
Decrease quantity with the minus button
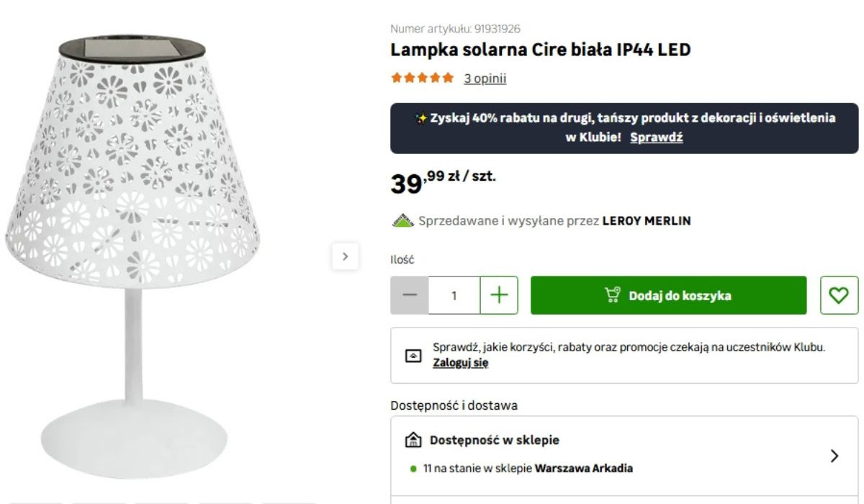coord(410,295)
